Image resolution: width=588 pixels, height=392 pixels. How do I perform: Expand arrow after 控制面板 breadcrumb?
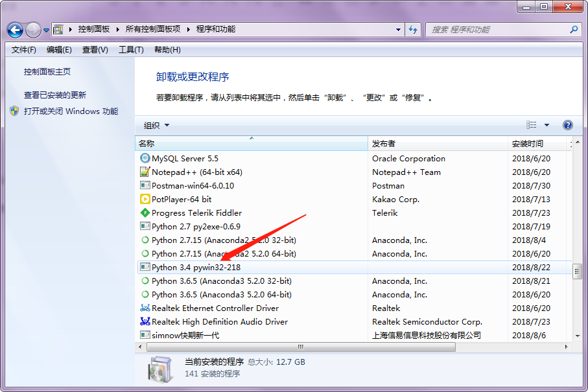[x=117, y=29]
